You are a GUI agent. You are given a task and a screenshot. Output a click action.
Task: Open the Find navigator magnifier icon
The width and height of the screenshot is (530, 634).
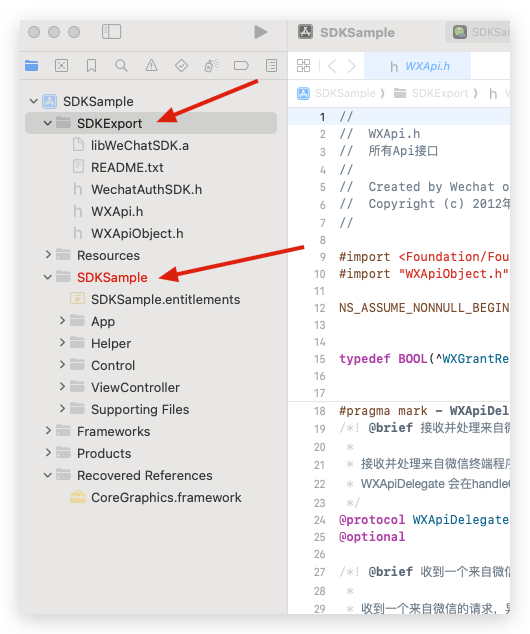coord(121,65)
